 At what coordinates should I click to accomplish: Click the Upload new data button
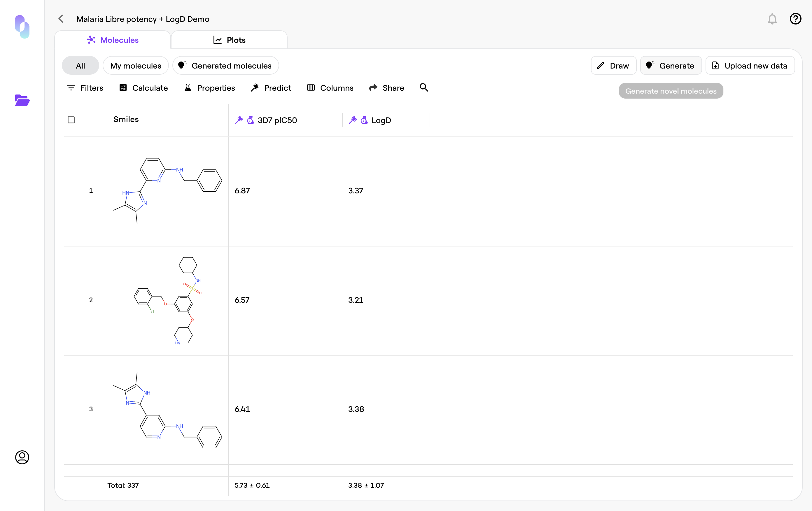pyautogui.click(x=750, y=66)
